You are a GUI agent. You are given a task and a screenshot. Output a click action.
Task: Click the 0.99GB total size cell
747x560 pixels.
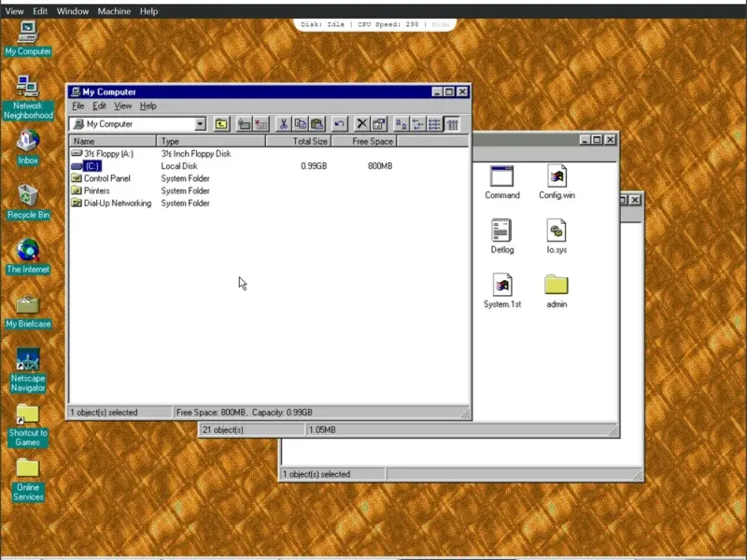pos(314,166)
